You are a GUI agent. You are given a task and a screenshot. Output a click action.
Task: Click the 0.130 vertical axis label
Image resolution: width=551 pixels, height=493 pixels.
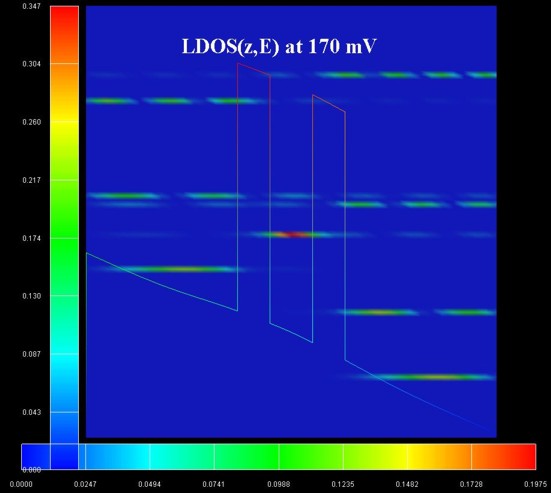click(x=31, y=296)
